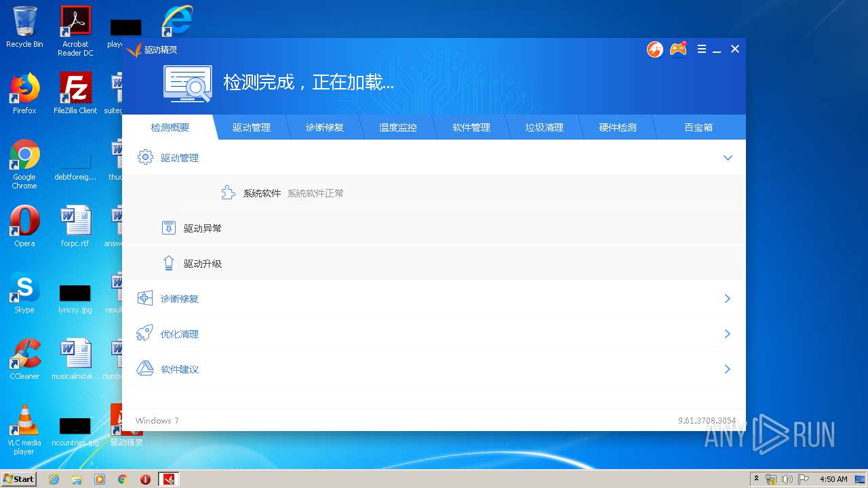Select the musicalinstal... desktop document
The width and height of the screenshot is (868, 488).
tap(75, 359)
